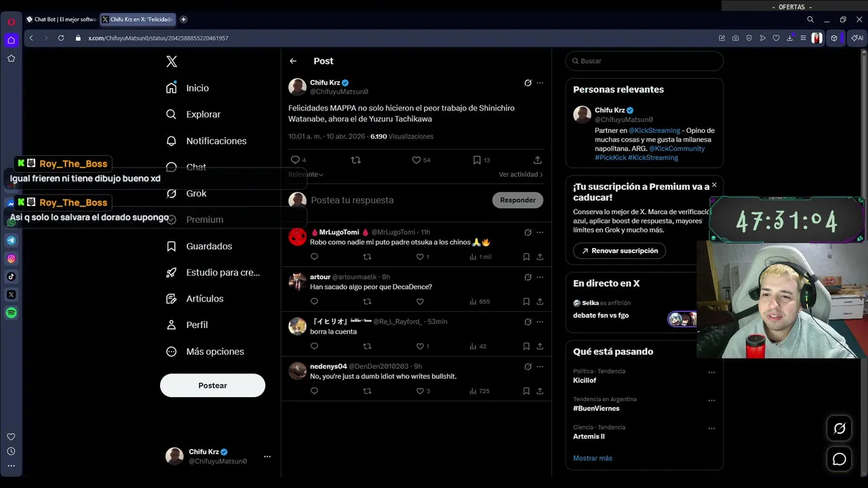Open the main post three-dot menu
Image resolution: width=868 pixels, height=488 pixels.
pos(540,83)
